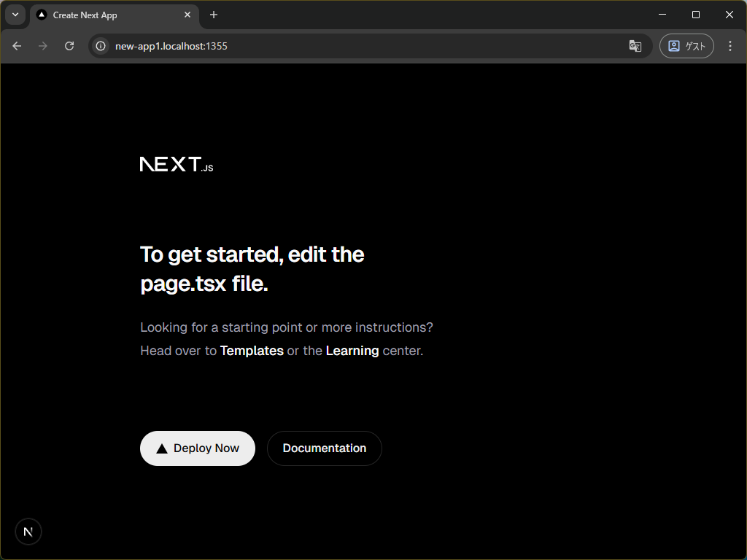Open the tab search dropdown arrow

coord(15,15)
